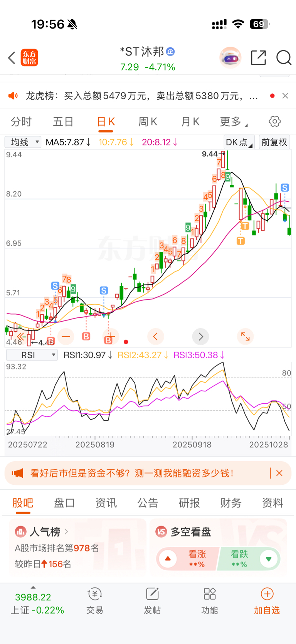Tap the megaphone icon in financing banner

(x=17, y=473)
